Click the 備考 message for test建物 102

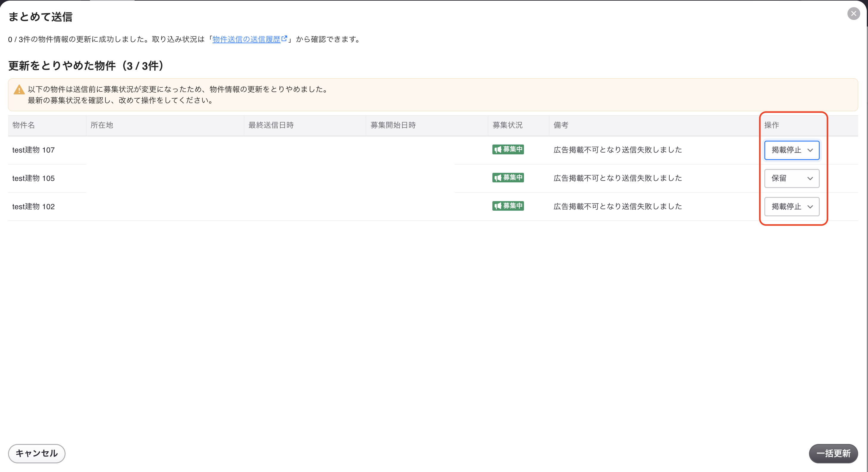tap(618, 206)
